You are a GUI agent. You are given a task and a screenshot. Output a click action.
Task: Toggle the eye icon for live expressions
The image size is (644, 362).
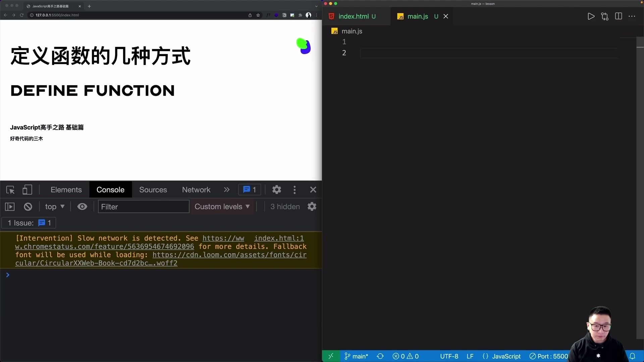click(x=82, y=206)
